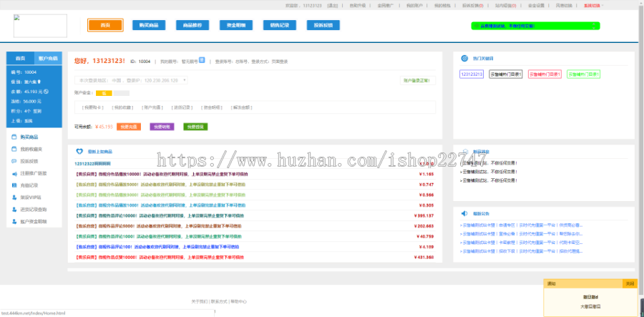The image size is (644, 317).
Task: Open 商品推荐 in the top navigation
Action: [x=192, y=25]
